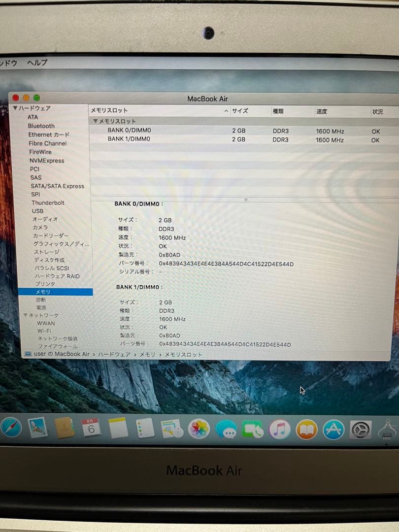Open System Preferences from the Dock

point(359,429)
